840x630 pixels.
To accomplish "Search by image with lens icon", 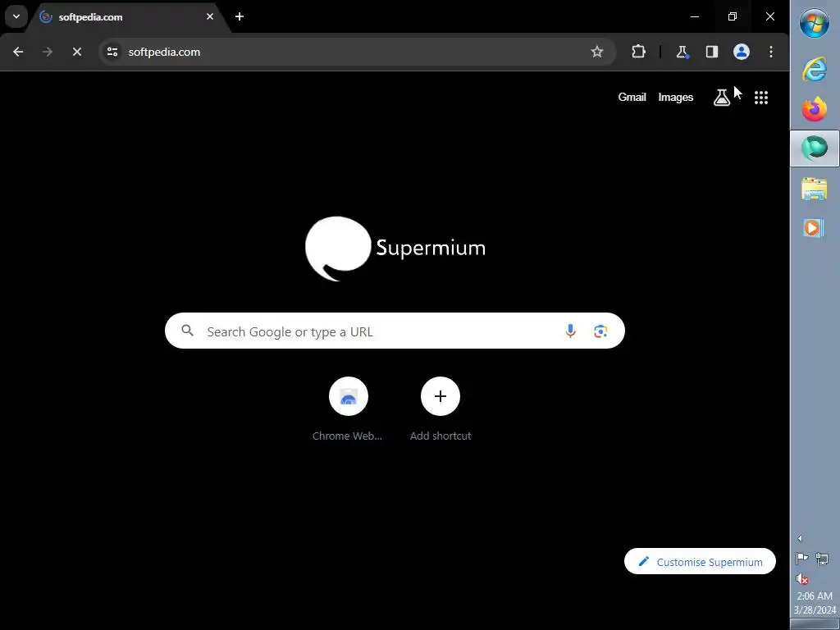I will 600,331.
